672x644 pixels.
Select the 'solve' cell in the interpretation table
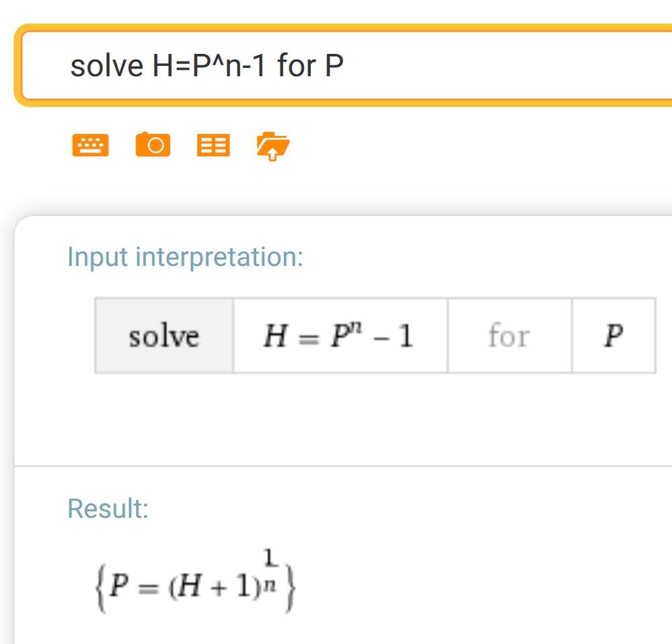tap(163, 336)
